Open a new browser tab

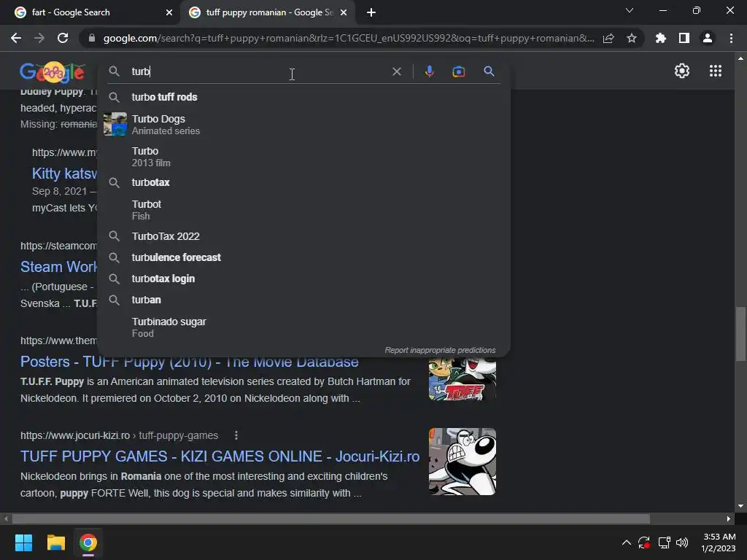coord(371,12)
